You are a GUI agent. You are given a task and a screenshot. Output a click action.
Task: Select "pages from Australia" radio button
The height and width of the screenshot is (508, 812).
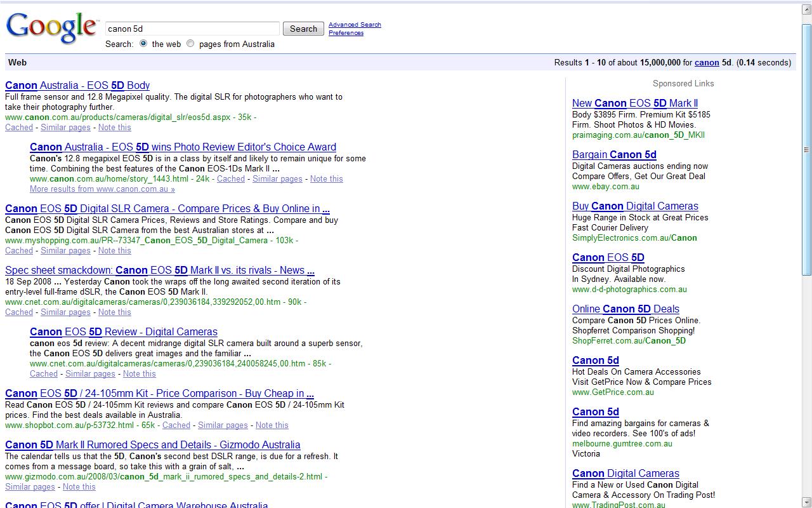tap(190, 44)
